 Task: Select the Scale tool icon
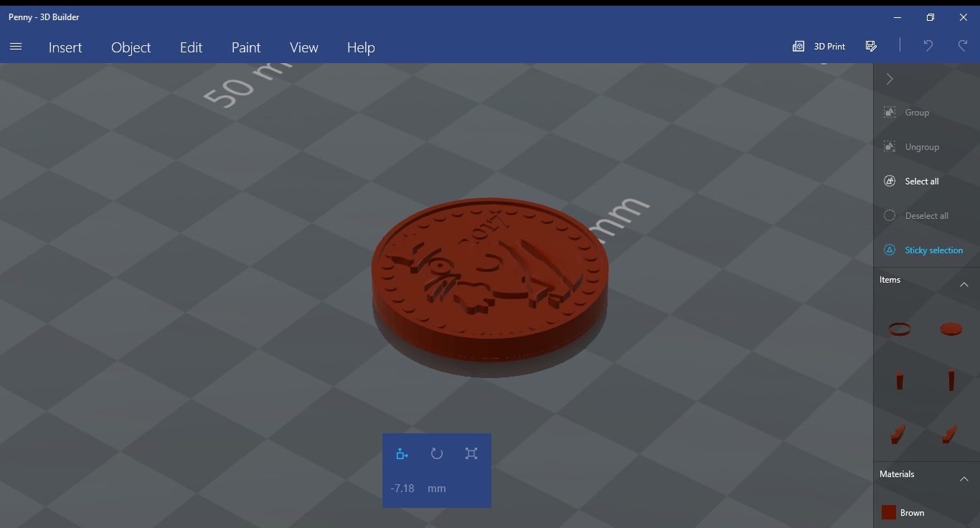pos(471,453)
